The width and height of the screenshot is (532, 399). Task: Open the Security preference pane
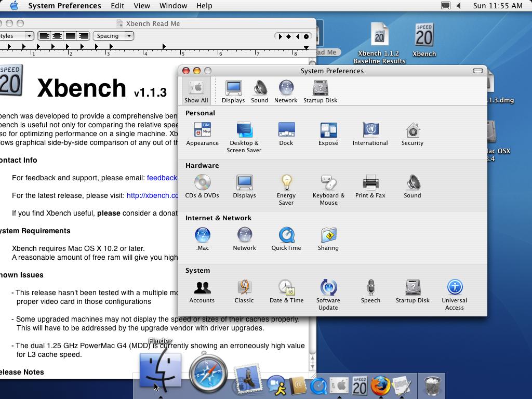[412, 134]
